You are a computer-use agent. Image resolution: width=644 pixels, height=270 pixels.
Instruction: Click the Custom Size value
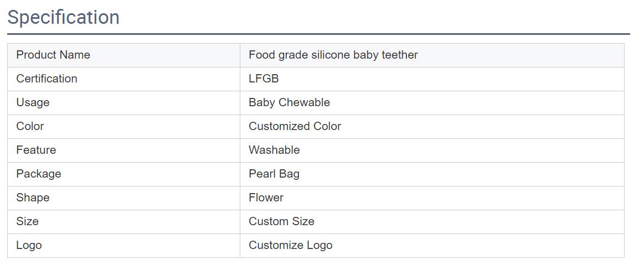click(x=281, y=221)
